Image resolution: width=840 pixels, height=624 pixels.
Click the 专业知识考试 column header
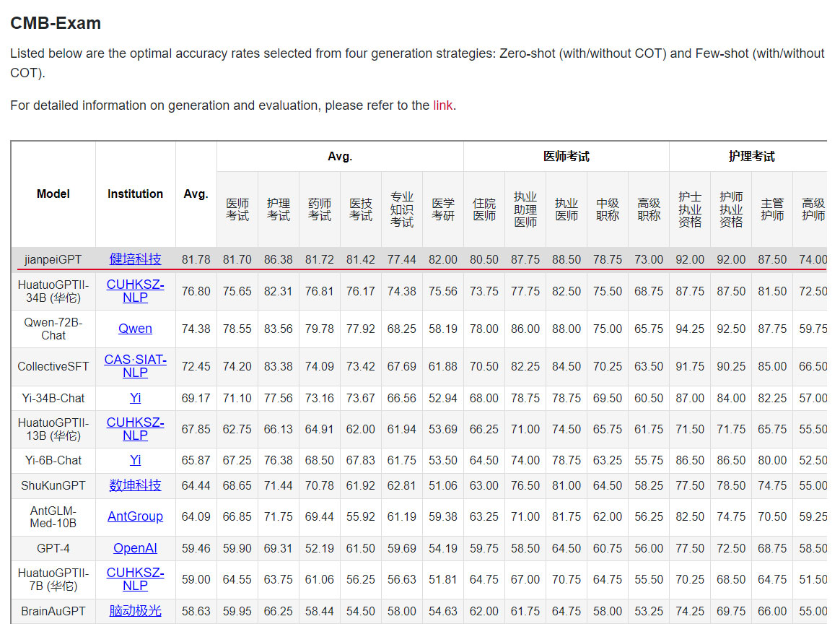point(402,209)
